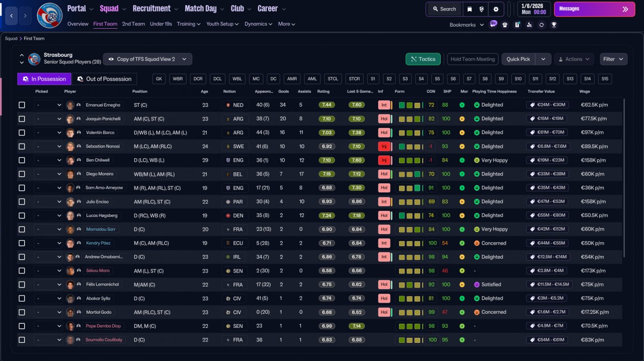Switch to Out of Possession view
Image resolution: width=644 pixels, height=361 pixels.
pos(104,79)
